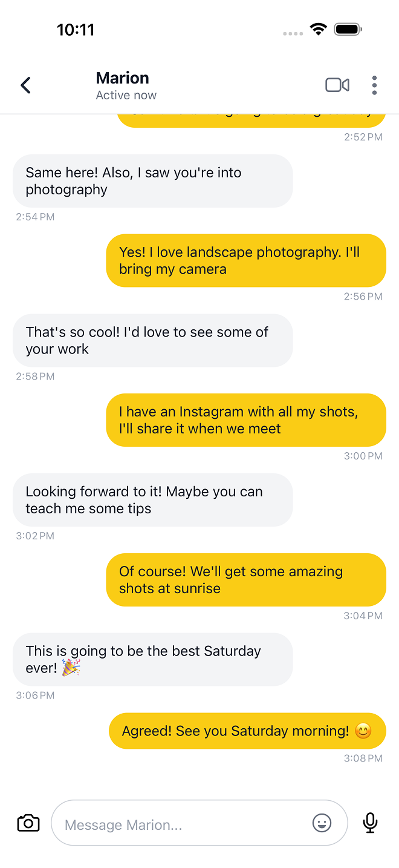Open Marion's profile by tapping her name
Screen dimensions: 399x868
122,77
